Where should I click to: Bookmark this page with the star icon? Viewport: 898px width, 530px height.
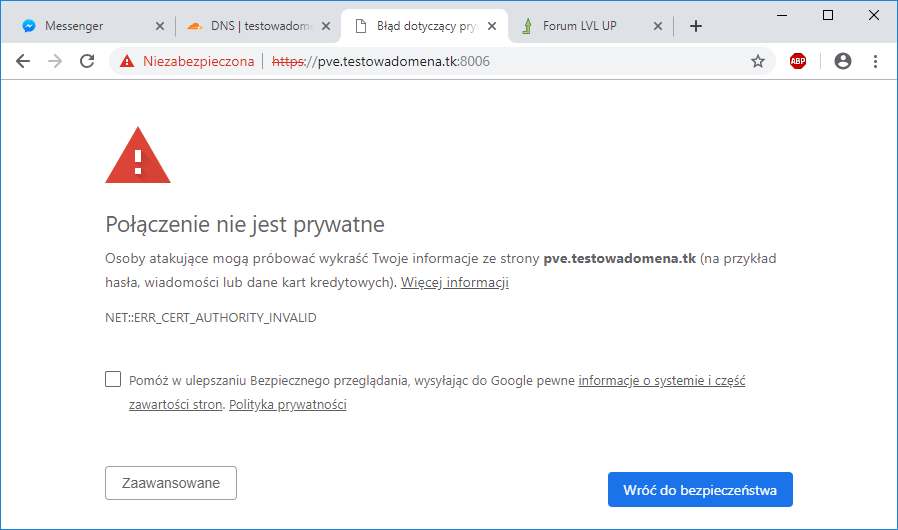pos(757,61)
